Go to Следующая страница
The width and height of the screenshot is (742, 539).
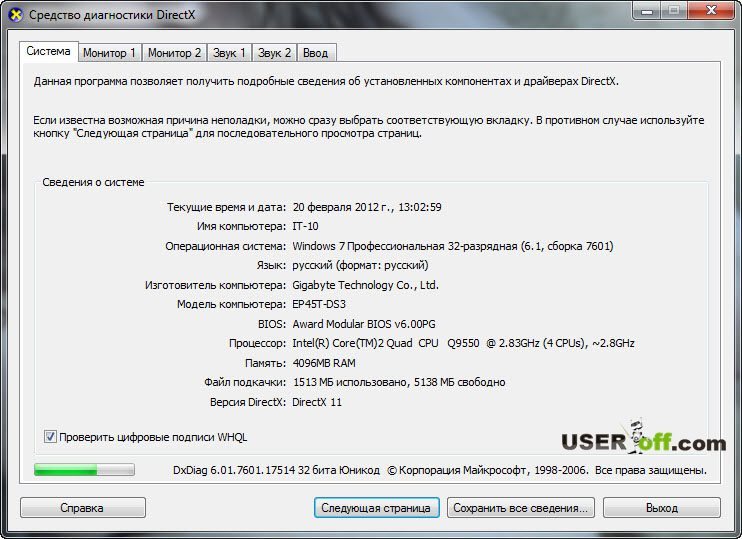(376, 508)
